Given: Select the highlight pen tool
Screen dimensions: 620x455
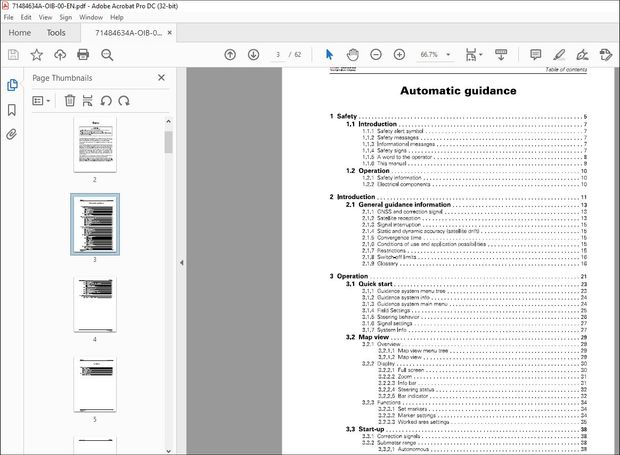Looking at the screenshot, I should point(559,55).
